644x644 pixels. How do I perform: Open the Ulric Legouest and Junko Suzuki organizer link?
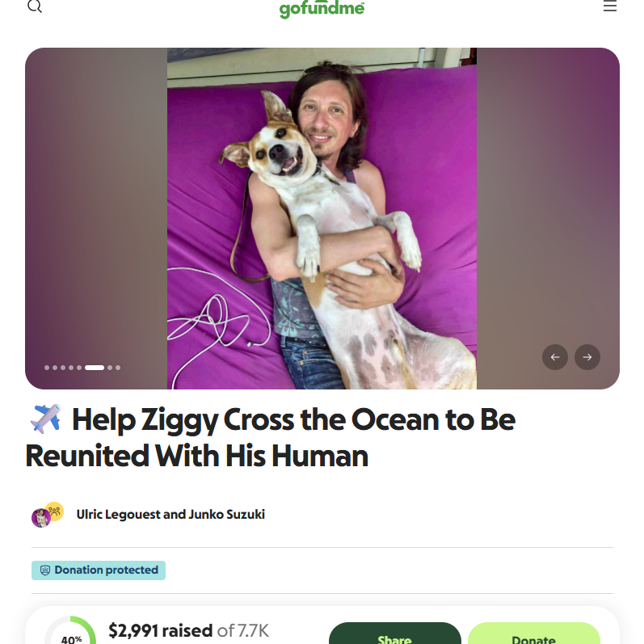coord(170,514)
